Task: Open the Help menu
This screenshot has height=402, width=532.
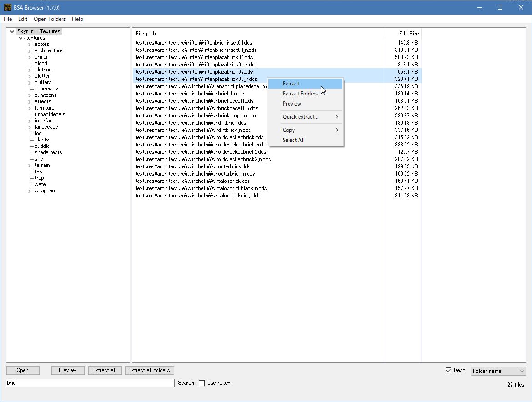Action: click(x=77, y=19)
